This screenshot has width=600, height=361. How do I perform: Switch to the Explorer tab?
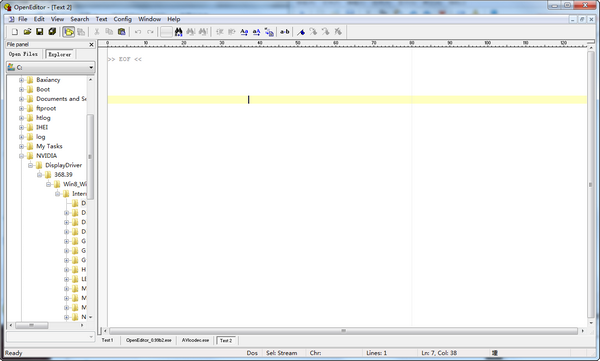pos(59,54)
